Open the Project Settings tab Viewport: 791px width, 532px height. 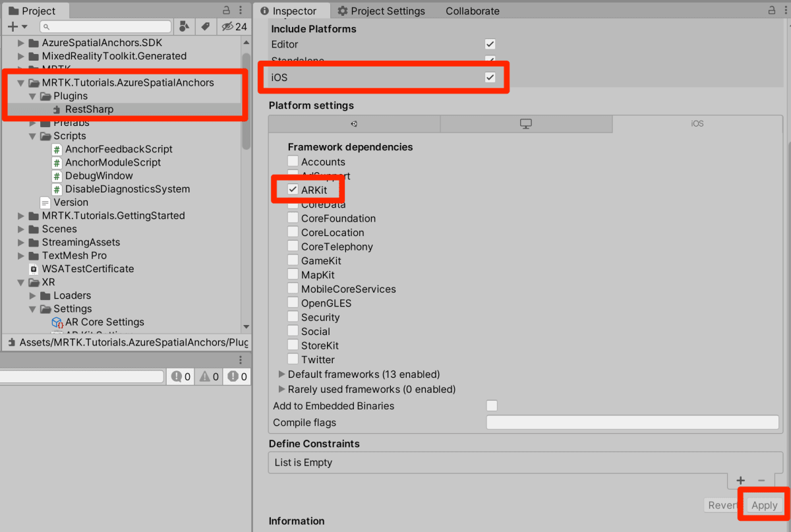(382, 11)
